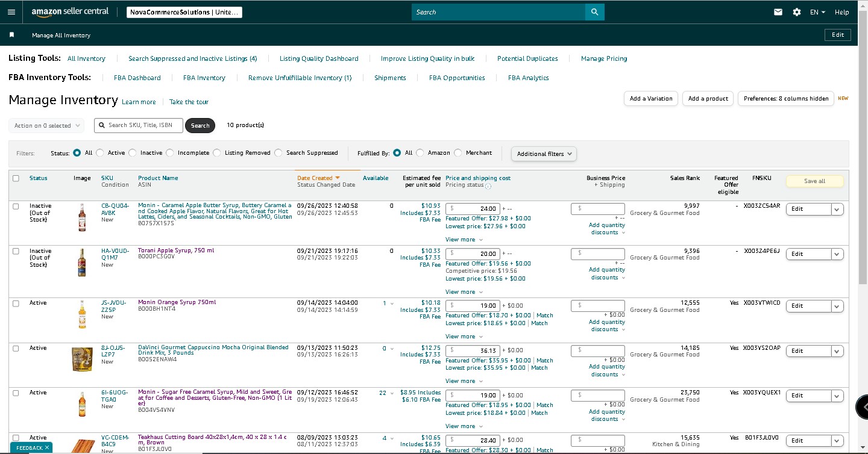Screen dimensions: 868x454
Task: Open the side panel arrow at right edge
Action: (863, 408)
